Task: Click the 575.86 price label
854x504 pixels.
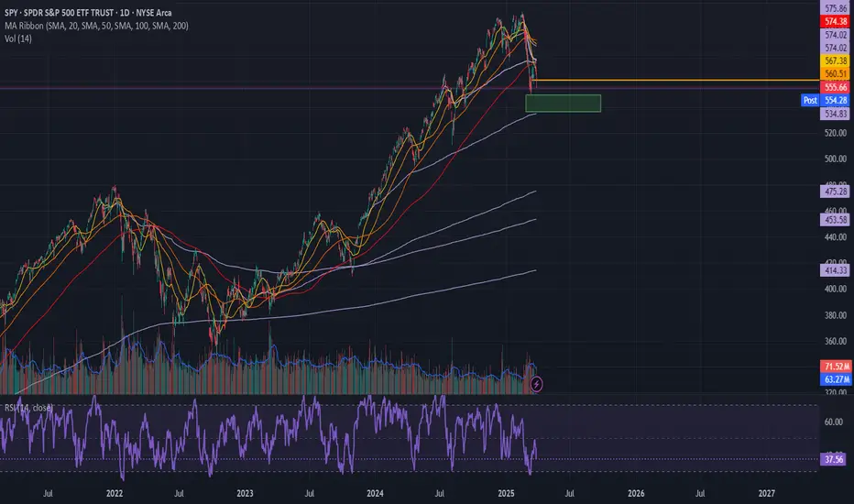Action: (836, 8)
